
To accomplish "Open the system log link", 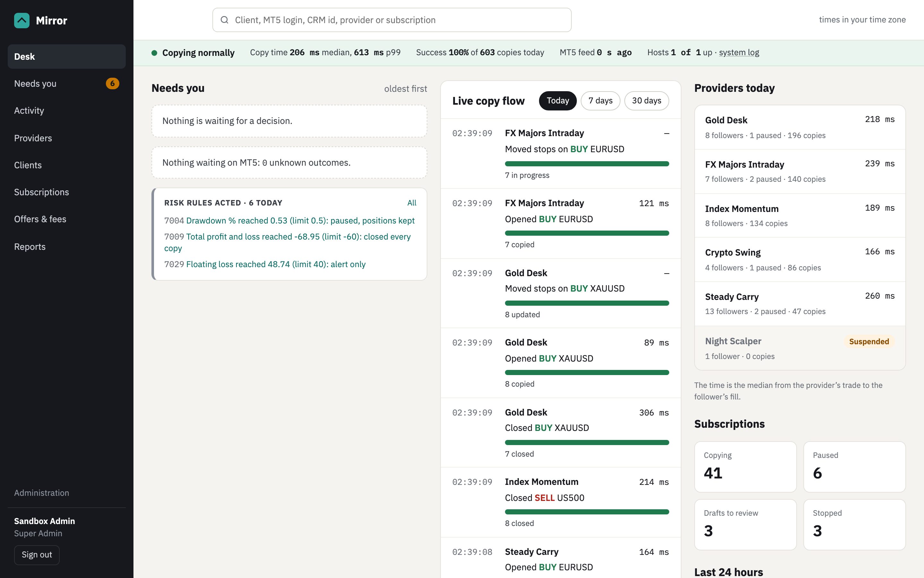I will [739, 52].
